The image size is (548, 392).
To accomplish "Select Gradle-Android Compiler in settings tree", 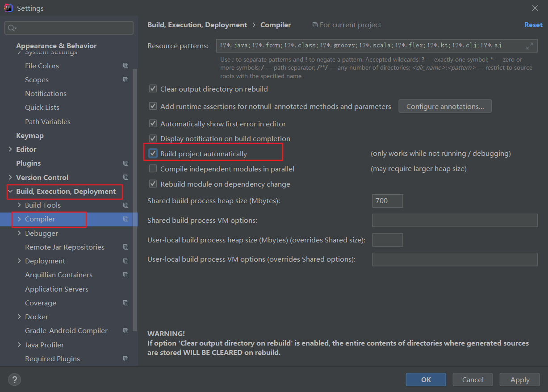I will (x=66, y=330).
